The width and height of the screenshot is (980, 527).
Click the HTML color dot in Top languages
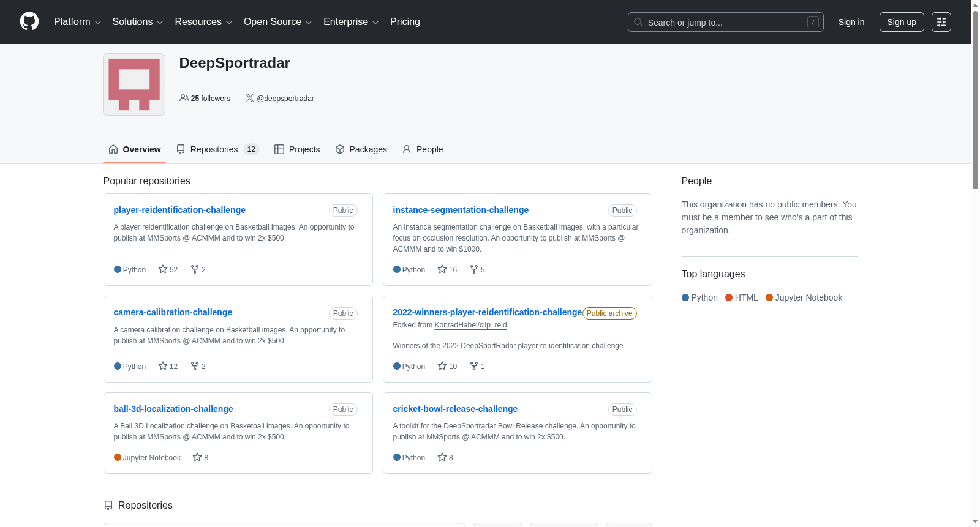729,297
